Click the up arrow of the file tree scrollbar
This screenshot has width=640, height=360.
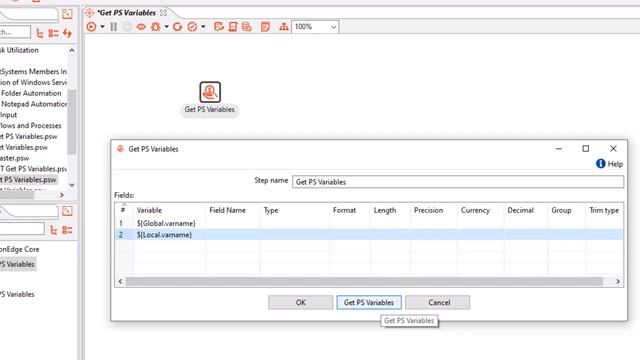pos(72,50)
